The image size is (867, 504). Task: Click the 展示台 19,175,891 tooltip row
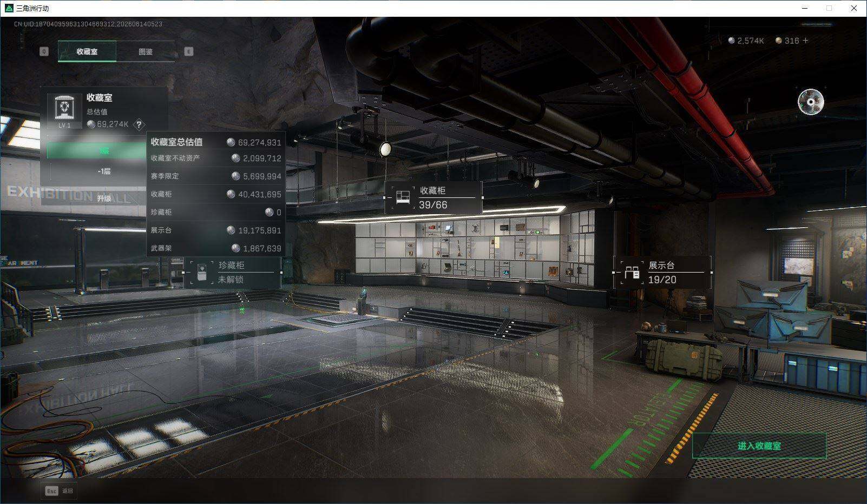[x=215, y=230]
